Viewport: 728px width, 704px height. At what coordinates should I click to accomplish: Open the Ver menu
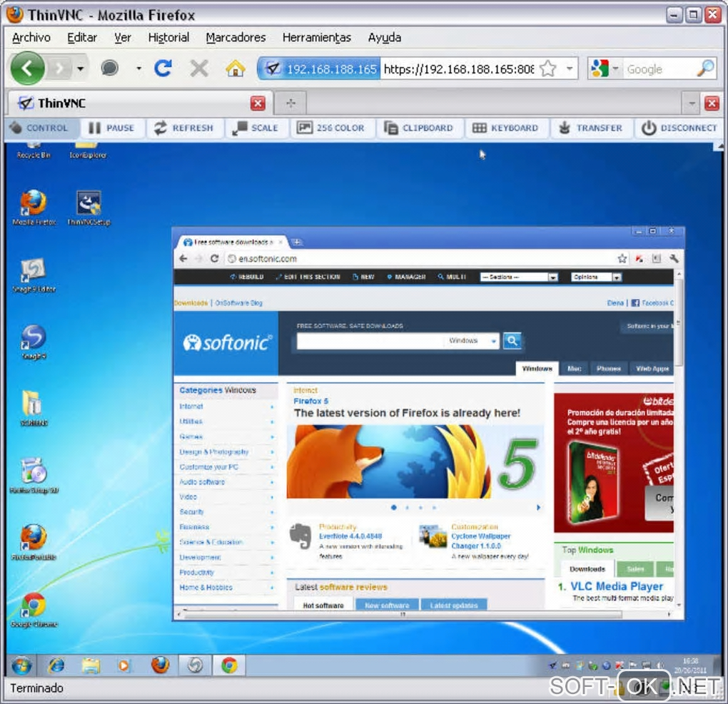[x=123, y=37]
